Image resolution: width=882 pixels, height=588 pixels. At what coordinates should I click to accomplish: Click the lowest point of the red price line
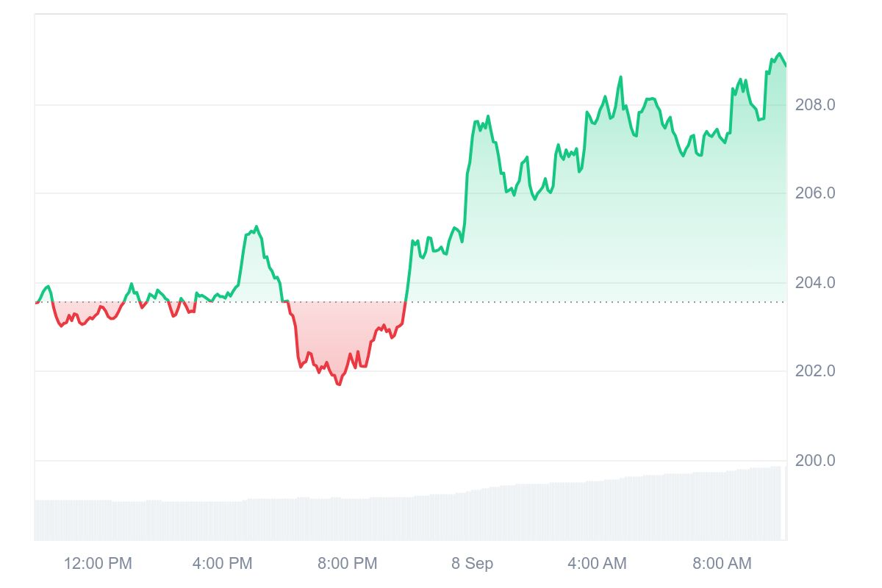(338, 384)
